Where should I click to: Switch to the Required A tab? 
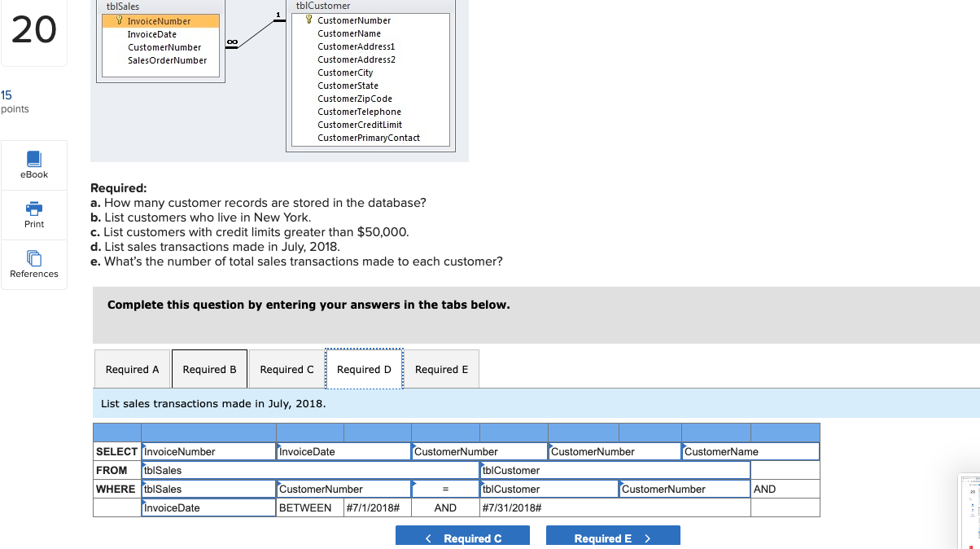click(133, 369)
